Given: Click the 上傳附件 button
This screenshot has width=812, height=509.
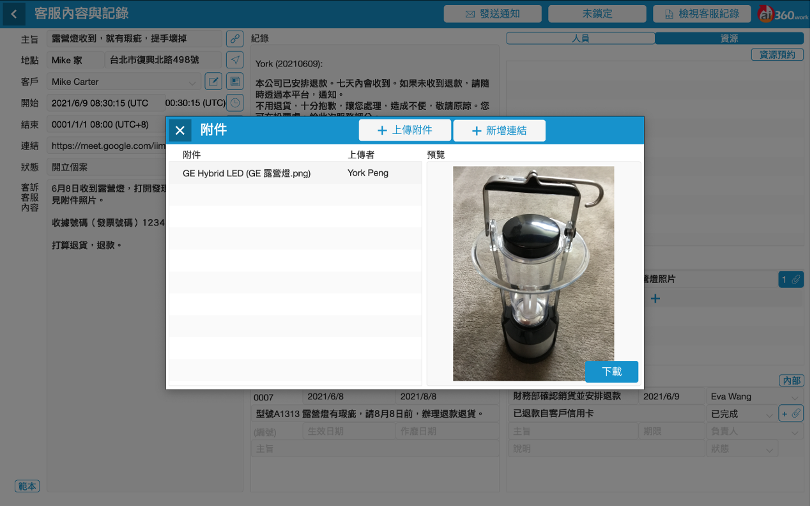Looking at the screenshot, I should pos(405,130).
